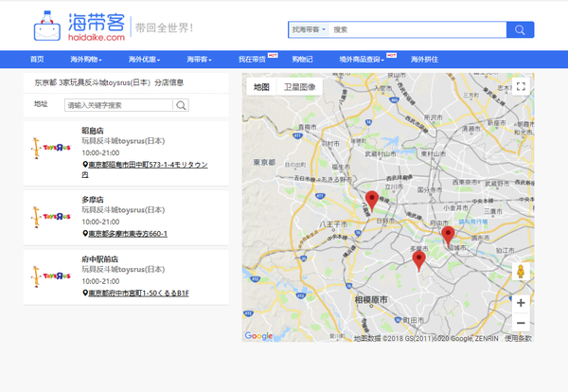The height and width of the screenshot is (392, 568).
Task: Click the 八王子市 label on the map
Action: tap(333, 224)
